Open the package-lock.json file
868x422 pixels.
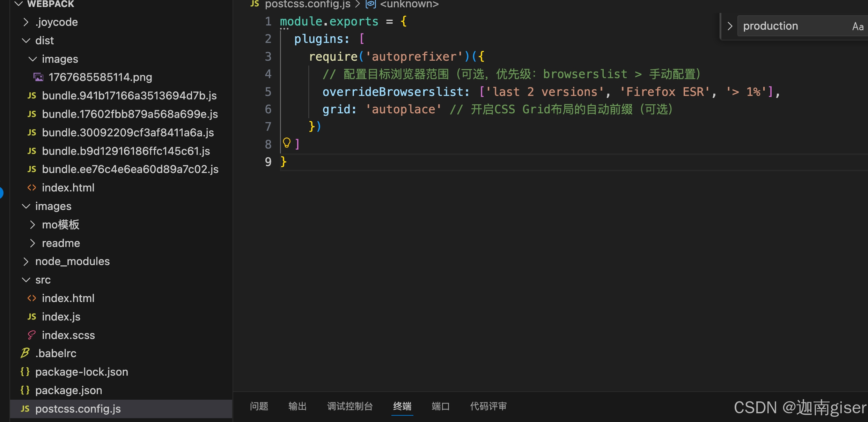click(81, 372)
